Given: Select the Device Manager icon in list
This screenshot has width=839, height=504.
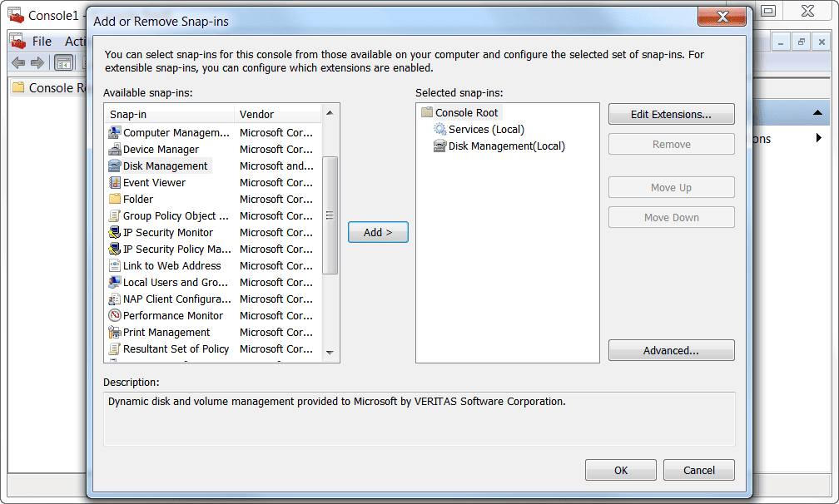Looking at the screenshot, I should coord(116,150).
